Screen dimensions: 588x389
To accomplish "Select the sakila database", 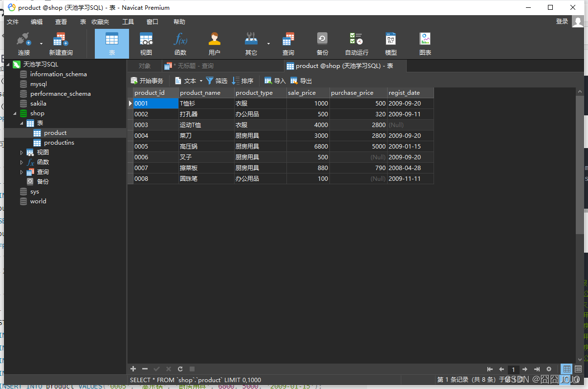I will 38,104.
